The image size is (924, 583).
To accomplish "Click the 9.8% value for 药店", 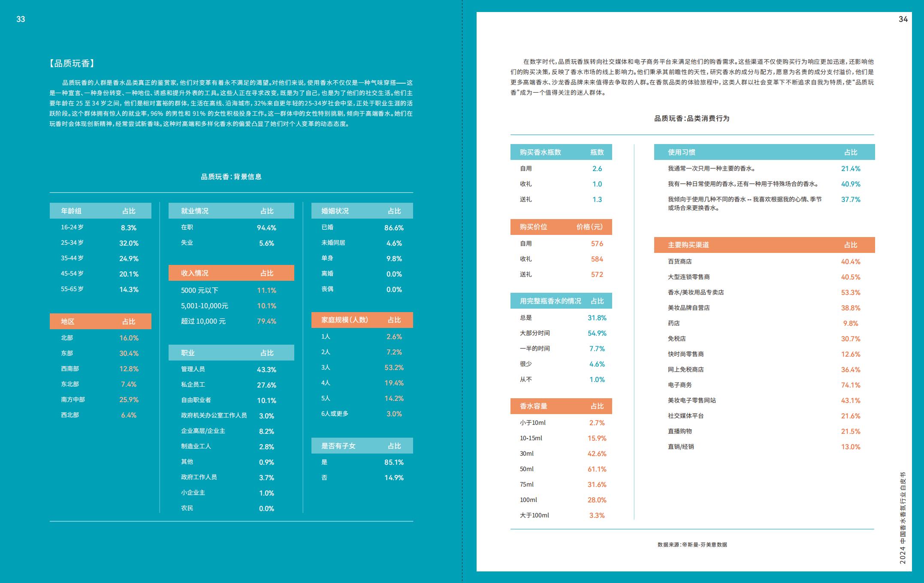I will [851, 323].
